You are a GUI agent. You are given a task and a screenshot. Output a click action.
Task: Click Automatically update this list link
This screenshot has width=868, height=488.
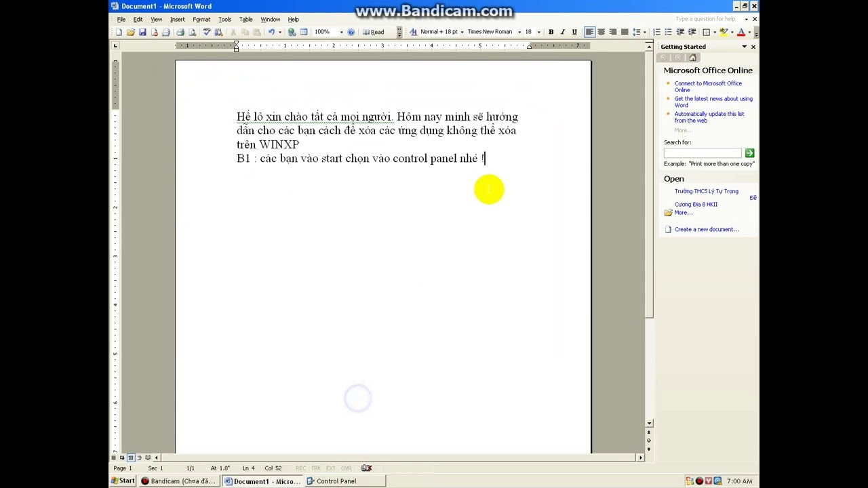point(709,117)
